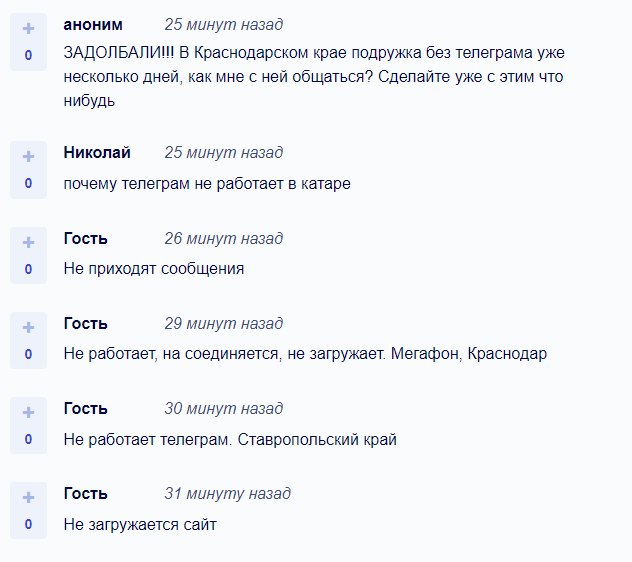Image resolution: width=632 pixels, height=562 pixels.
Task: Click the '30 минут назад' timestamp
Action: click(223, 409)
